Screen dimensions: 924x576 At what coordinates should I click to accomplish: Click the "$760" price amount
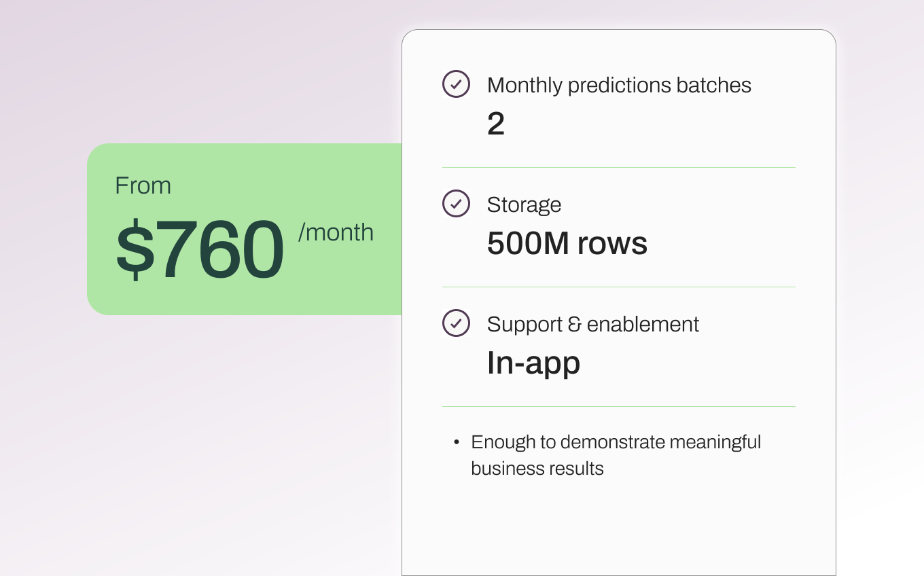click(x=200, y=249)
